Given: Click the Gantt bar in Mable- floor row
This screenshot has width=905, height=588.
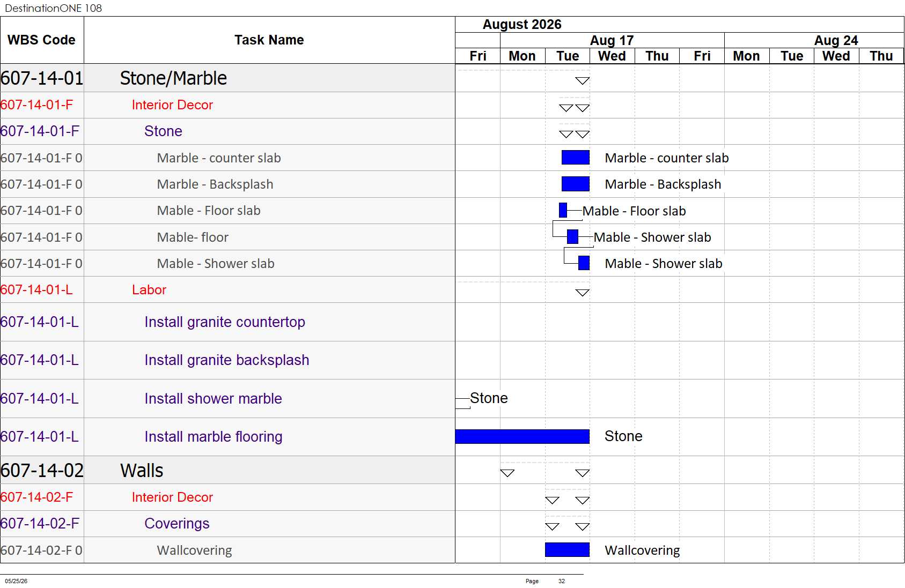Looking at the screenshot, I should pyautogui.click(x=572, y=236).
